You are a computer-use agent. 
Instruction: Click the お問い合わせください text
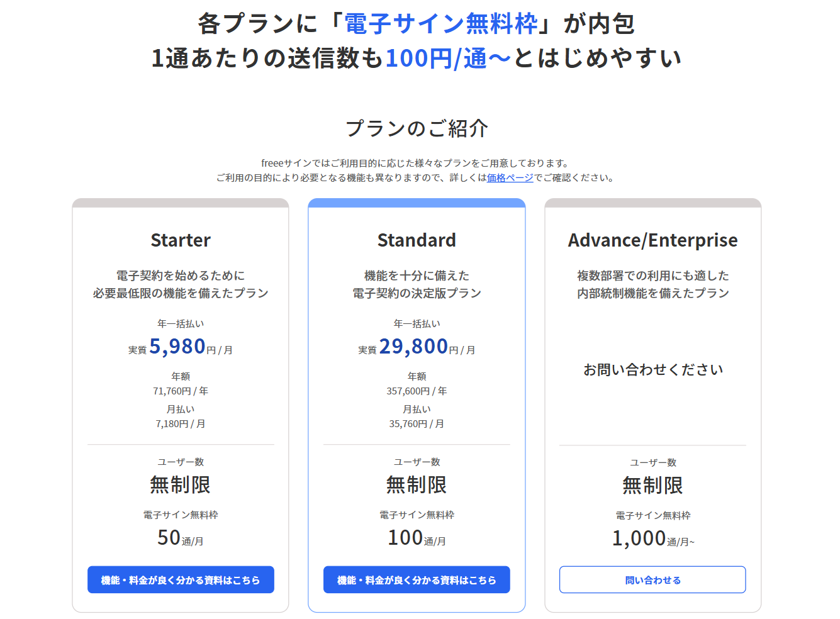(652, 370)
